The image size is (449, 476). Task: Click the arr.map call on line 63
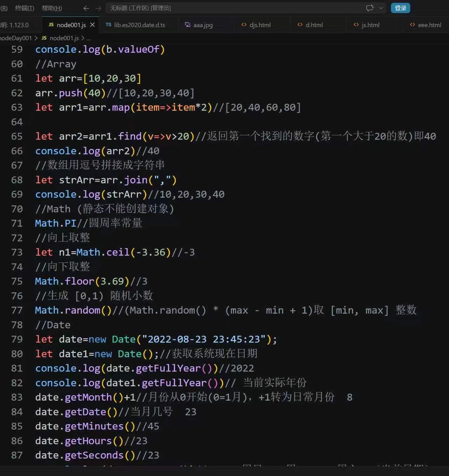click(150, 107)
